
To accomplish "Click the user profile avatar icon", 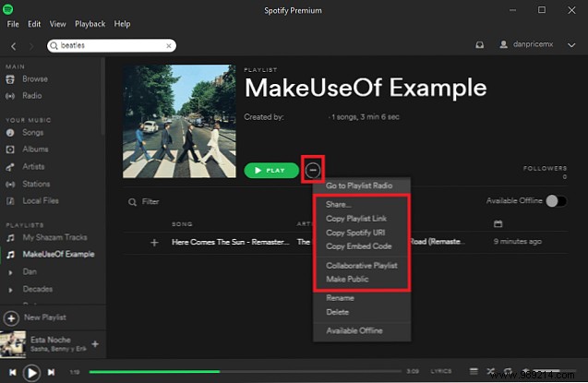I will tap(504, 44).
